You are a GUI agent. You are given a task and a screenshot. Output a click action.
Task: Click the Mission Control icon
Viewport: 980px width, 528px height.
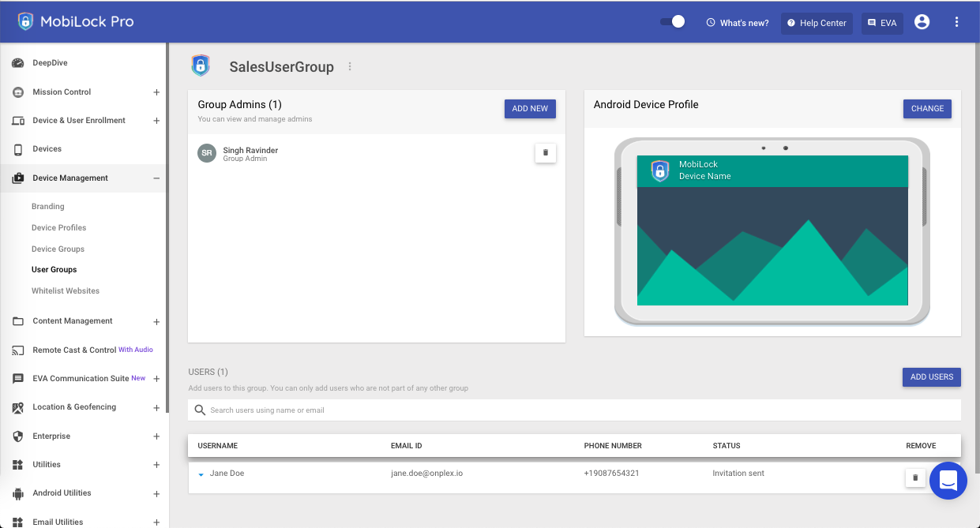[x=17, y=92]
